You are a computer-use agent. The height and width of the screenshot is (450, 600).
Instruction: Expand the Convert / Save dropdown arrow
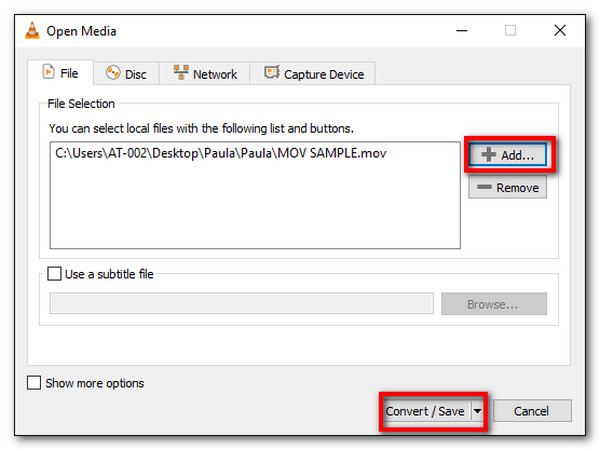coord(477,411)
